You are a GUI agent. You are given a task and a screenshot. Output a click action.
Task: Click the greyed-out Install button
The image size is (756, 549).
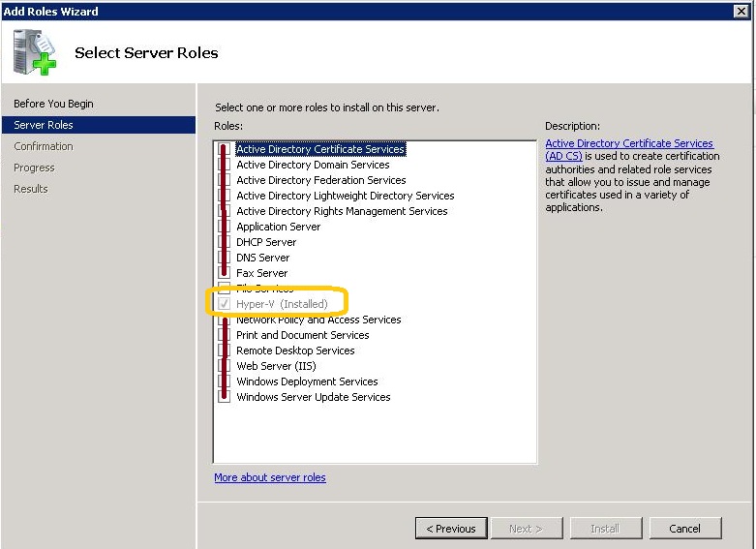point(605,528)
